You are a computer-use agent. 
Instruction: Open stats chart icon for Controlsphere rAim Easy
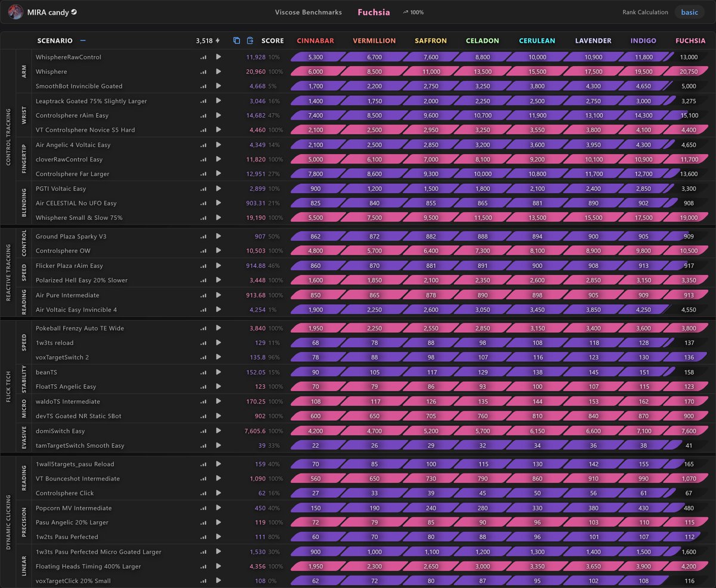[x=203, y=116]
